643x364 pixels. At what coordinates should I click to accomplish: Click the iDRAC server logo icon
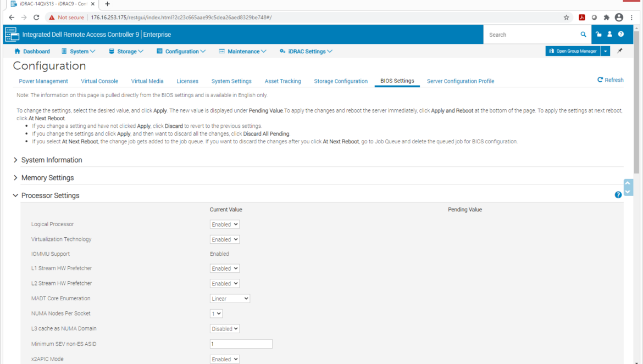[12, 35]
